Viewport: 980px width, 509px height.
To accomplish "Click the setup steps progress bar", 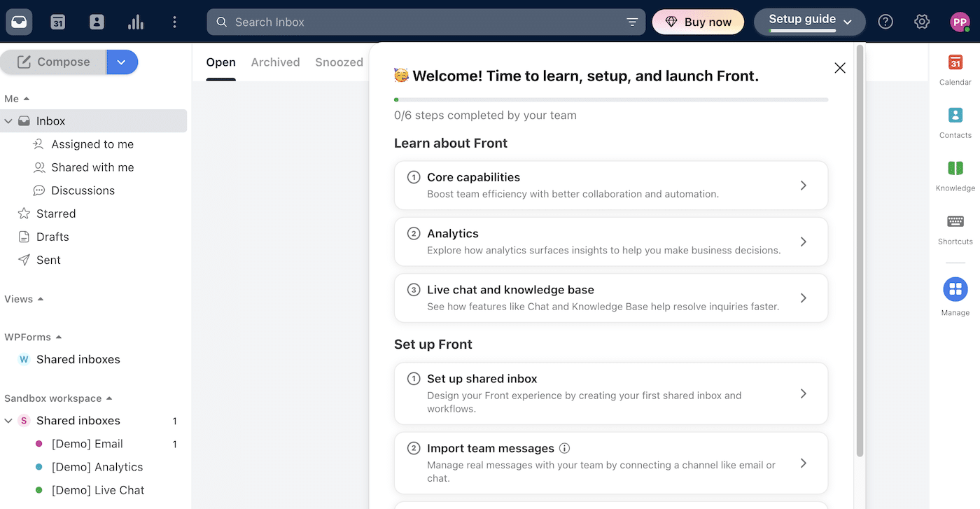I will 610,100.
